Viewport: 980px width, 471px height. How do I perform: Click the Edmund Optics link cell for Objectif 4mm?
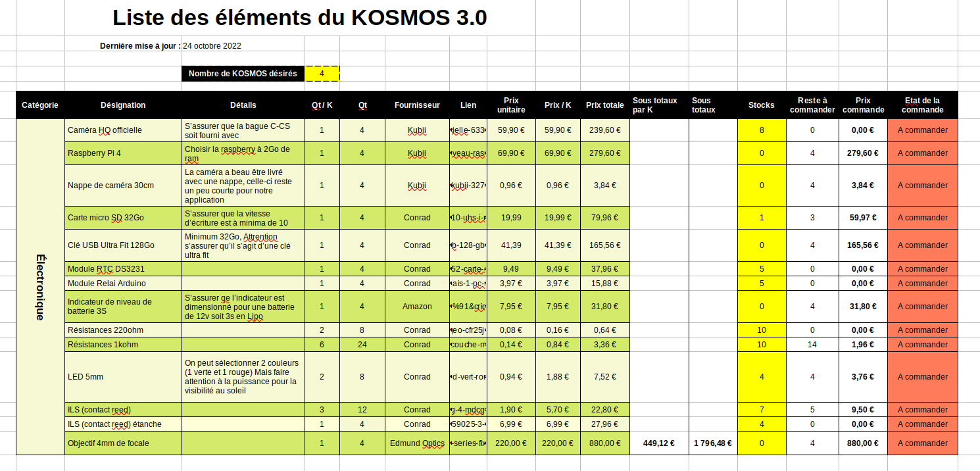click(x=468, y=443)
